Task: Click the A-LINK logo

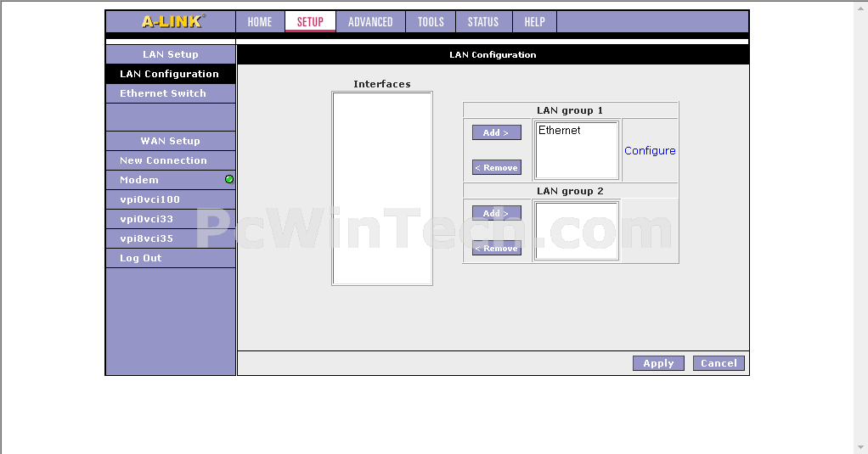Action: pyautogui.click(x=173, y=21)
